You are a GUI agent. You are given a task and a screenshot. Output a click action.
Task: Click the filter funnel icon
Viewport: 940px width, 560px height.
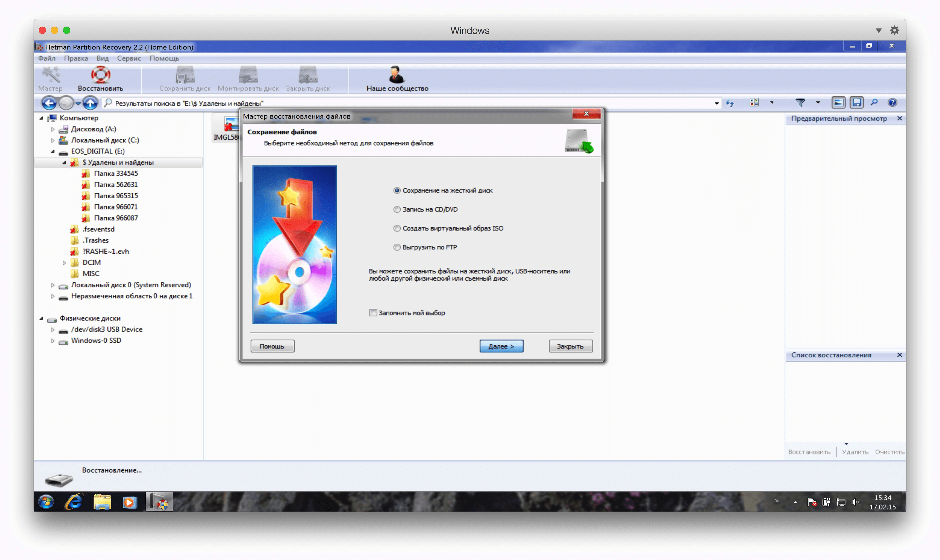click(x=800, y=103)
